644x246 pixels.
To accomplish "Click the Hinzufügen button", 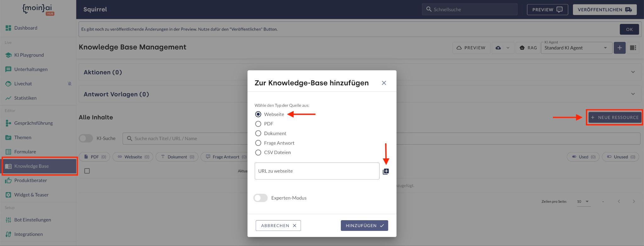I will point(364,226).
